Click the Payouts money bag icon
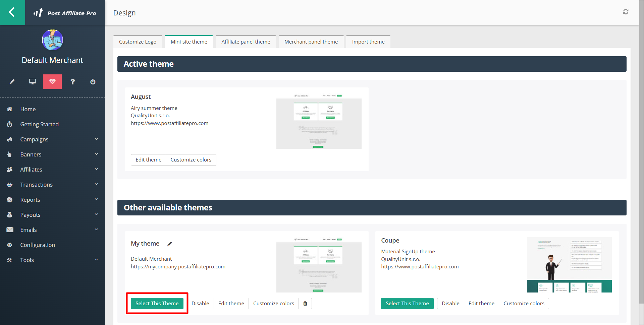The height and width of the screenshot is (325, 644). [x=10, y=215]
